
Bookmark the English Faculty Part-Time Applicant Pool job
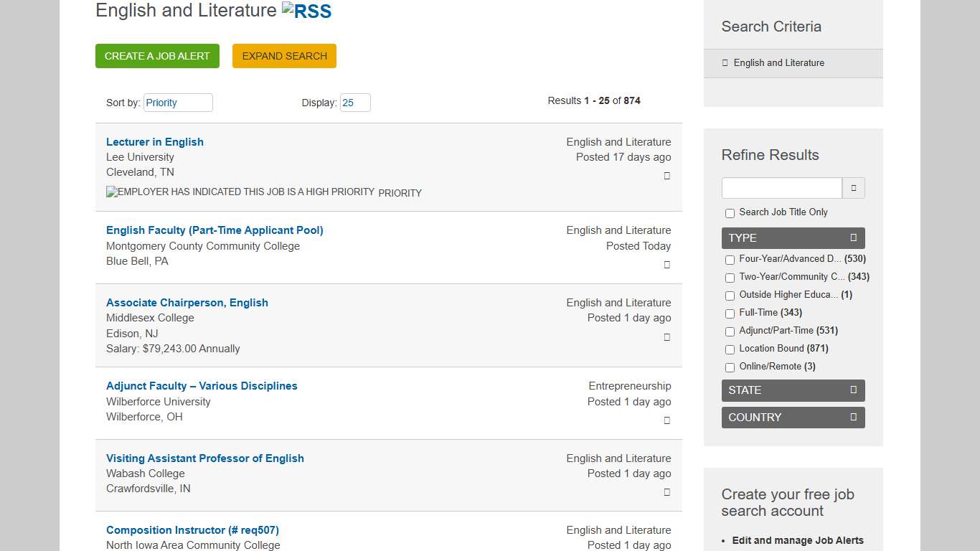pos(666,265)
